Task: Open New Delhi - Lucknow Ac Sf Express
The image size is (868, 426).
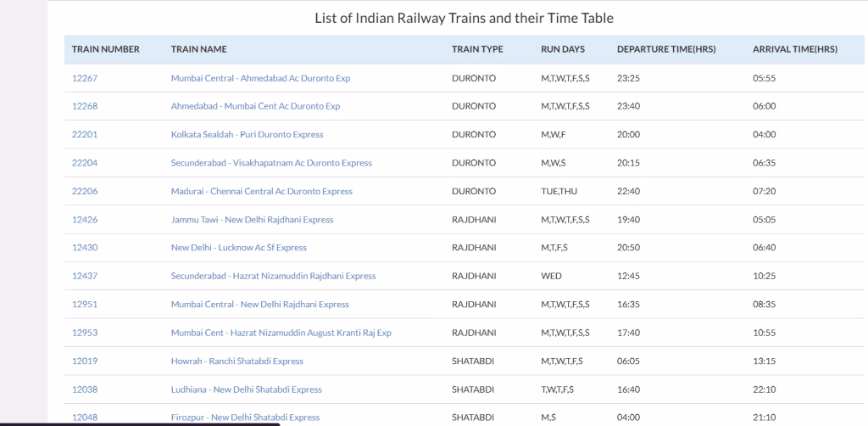Action: (x=238, y=248)
